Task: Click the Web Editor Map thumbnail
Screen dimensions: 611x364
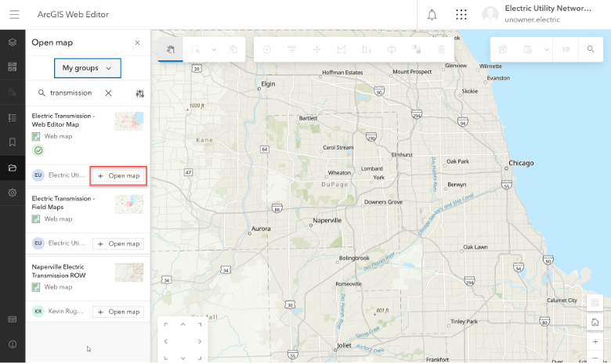Action: (129, 121)
